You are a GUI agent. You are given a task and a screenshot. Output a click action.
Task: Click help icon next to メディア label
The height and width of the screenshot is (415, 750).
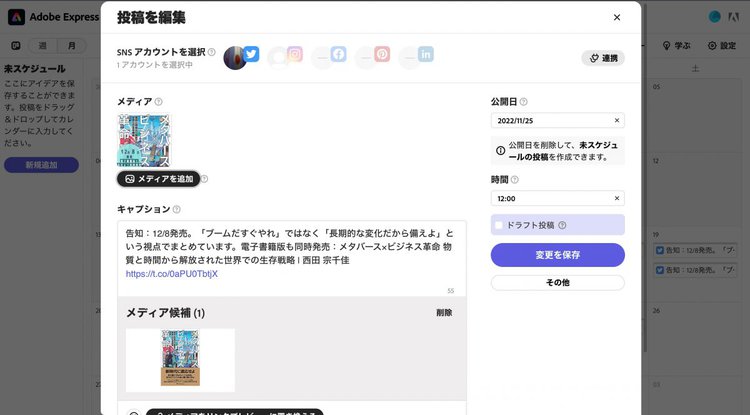[159, 102]
